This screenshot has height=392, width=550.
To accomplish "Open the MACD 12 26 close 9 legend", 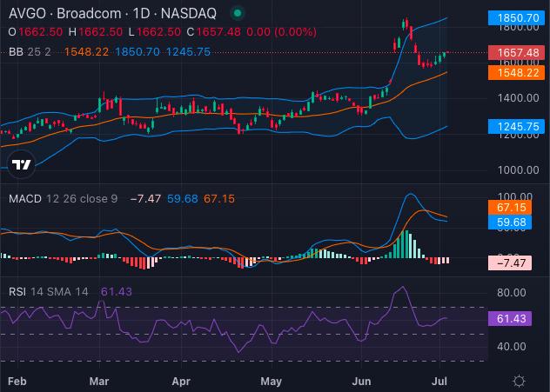I will coord(64,199).
